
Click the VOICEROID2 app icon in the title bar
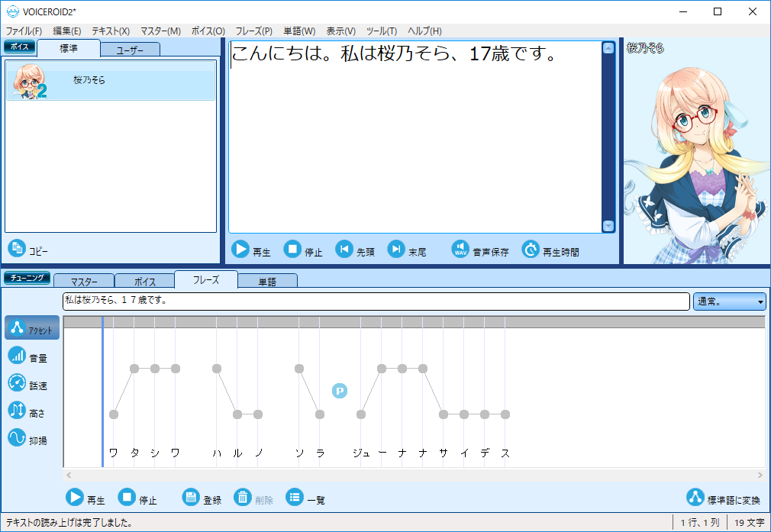13,11
